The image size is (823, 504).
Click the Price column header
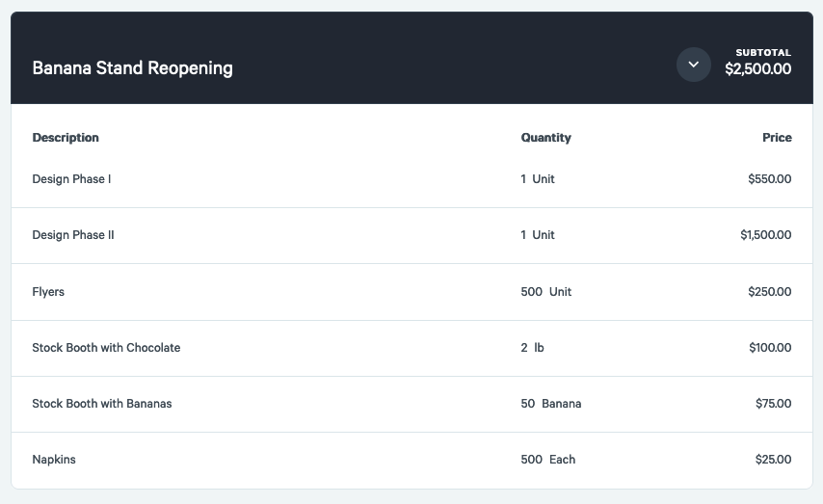pyautogui.click(x=777, y=138)
